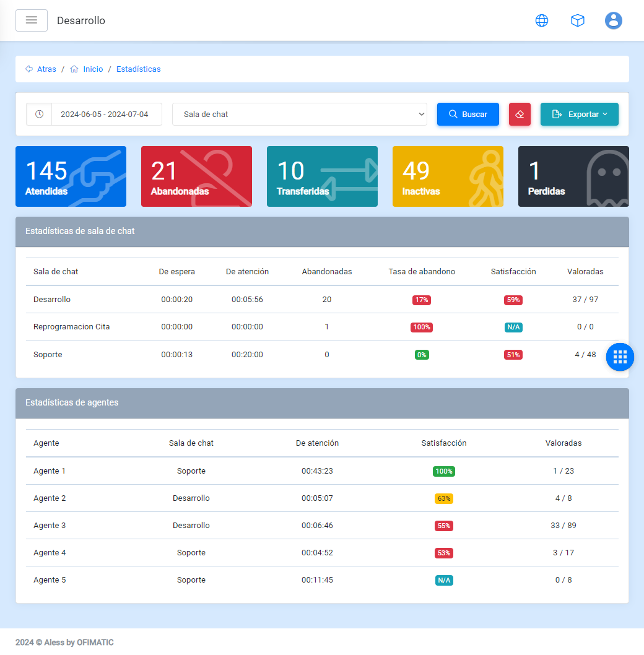Select the Estadísticas breadcrumb item
This screenshot has width=644, height=655.
coord(138,69)
